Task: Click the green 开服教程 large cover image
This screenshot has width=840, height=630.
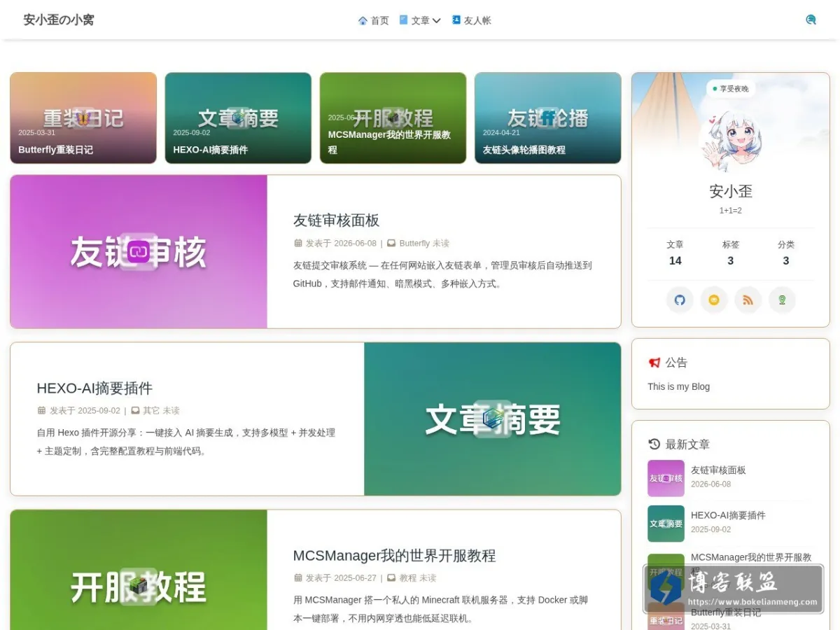Action: pyautogui.click(x=139, y=570)
